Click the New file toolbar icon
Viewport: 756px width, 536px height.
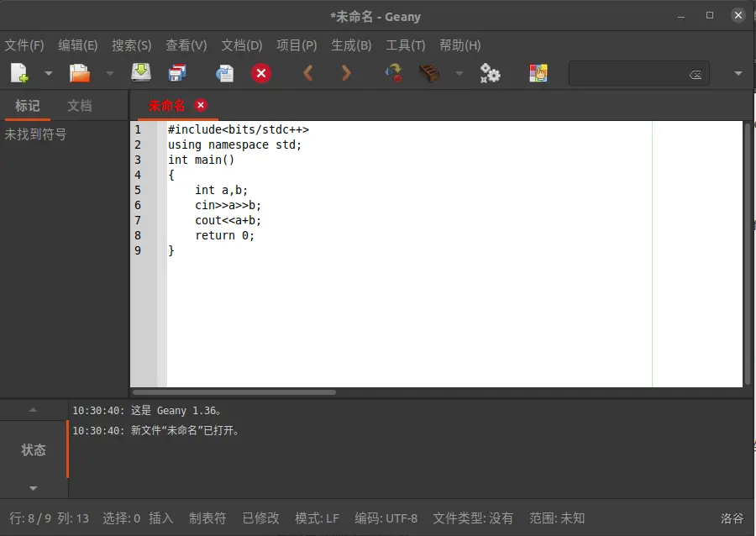(19, 74)
